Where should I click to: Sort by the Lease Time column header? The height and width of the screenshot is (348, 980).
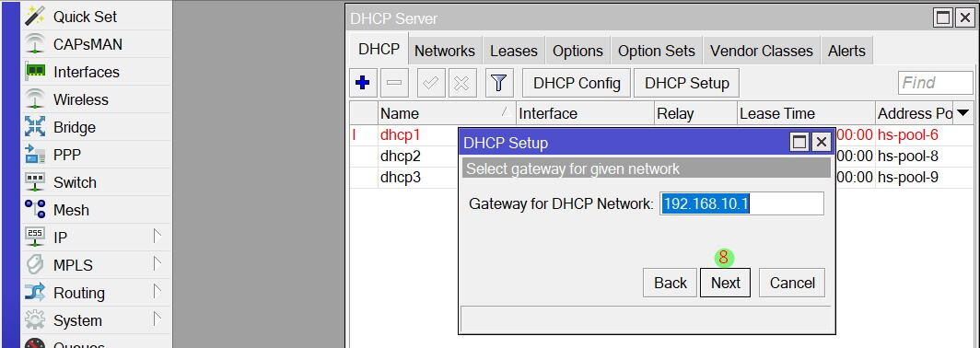coord(806,113)
